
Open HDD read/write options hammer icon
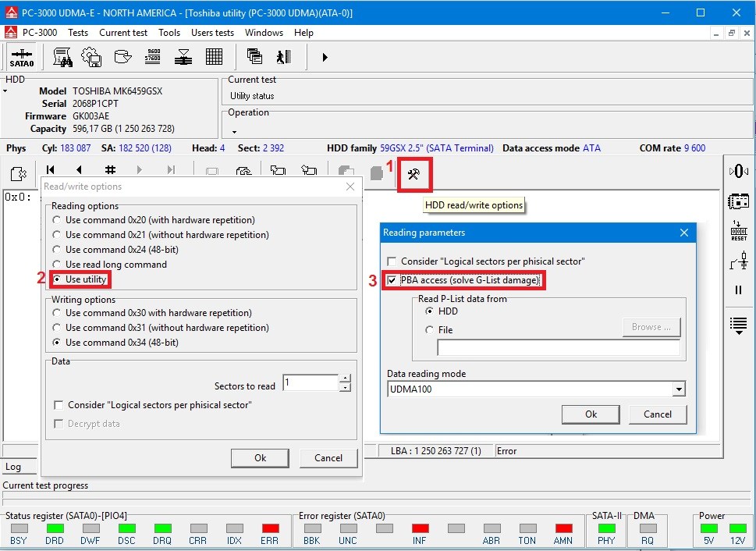[x=413, y=175]
